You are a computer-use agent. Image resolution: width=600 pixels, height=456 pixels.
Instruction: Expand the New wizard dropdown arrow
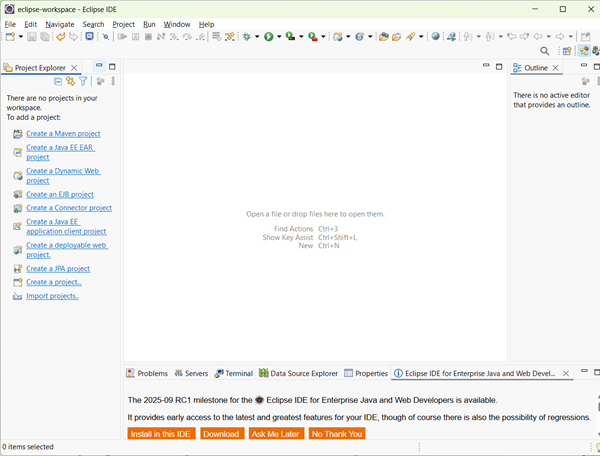21,37
